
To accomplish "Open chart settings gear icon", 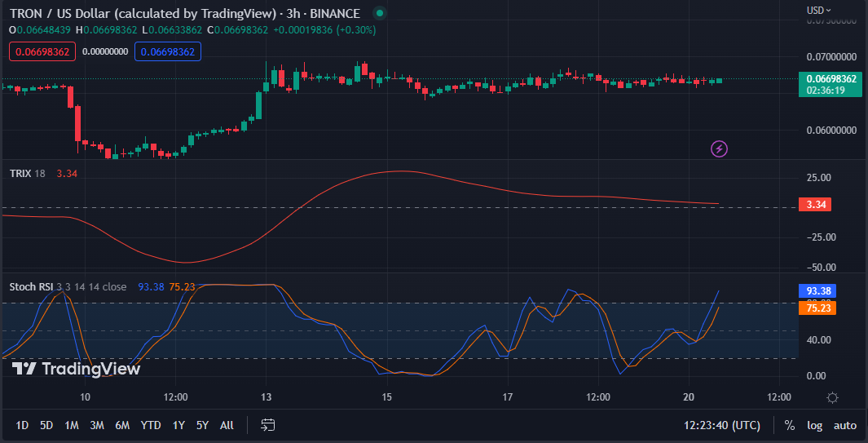I will (x=832, y=397).
